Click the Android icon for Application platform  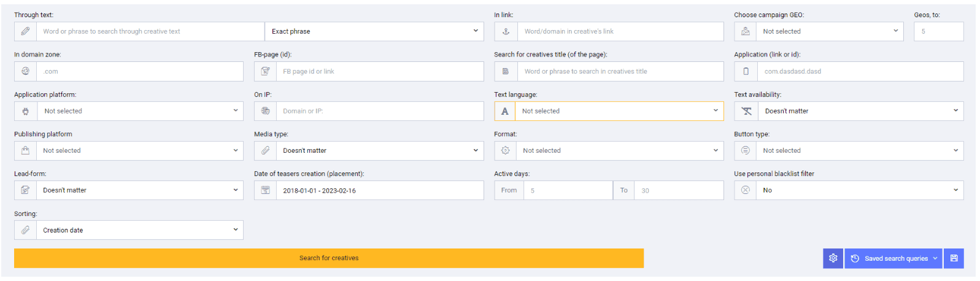coord(25,111)
